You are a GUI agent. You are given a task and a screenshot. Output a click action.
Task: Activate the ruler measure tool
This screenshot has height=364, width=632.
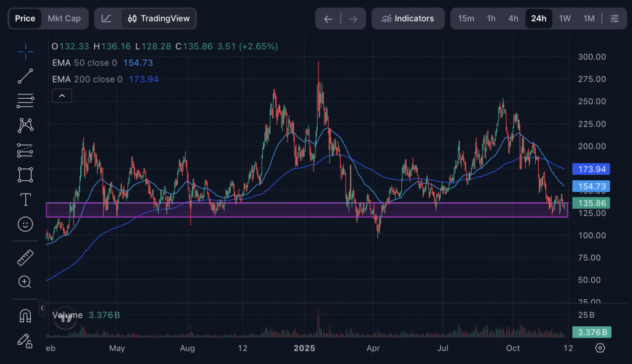coord(25,257)
